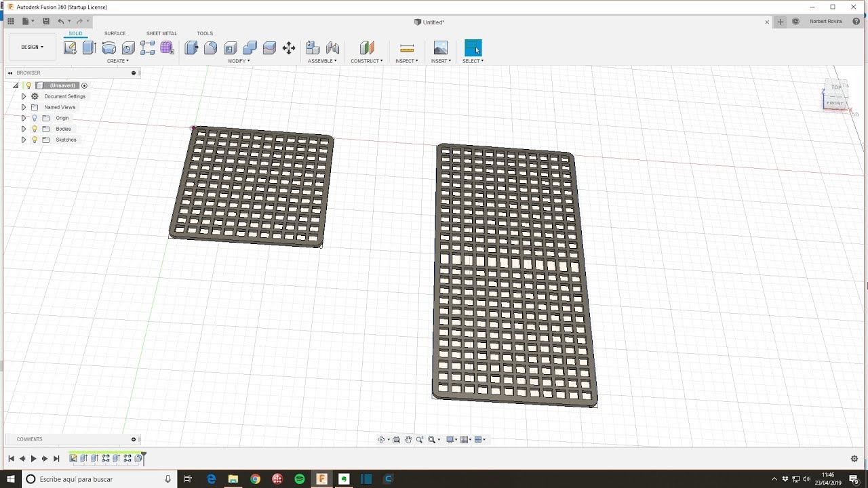
Task: Open the DESIGN workspace dropdown
Action: pyautogui.click(x=32, y=47)
